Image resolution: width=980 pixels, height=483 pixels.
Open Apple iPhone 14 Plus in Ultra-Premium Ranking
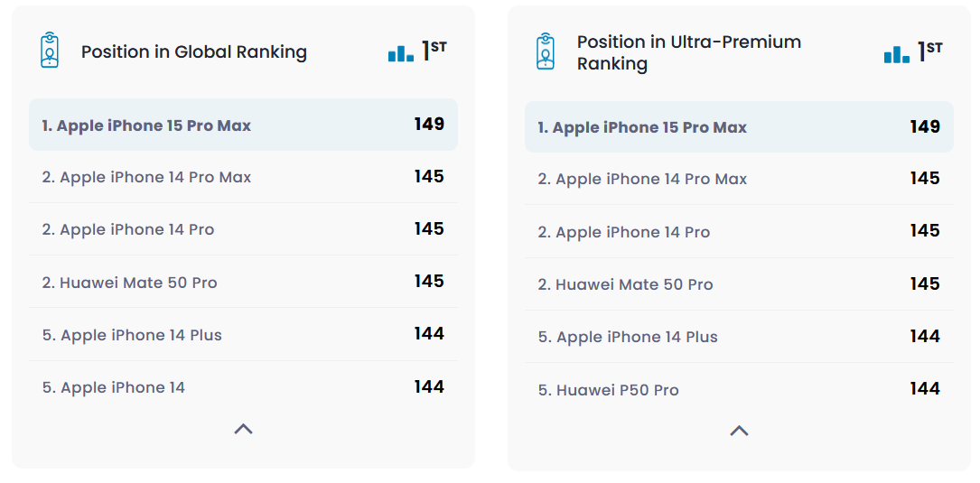pyautogui.click(x=628, y=337)
